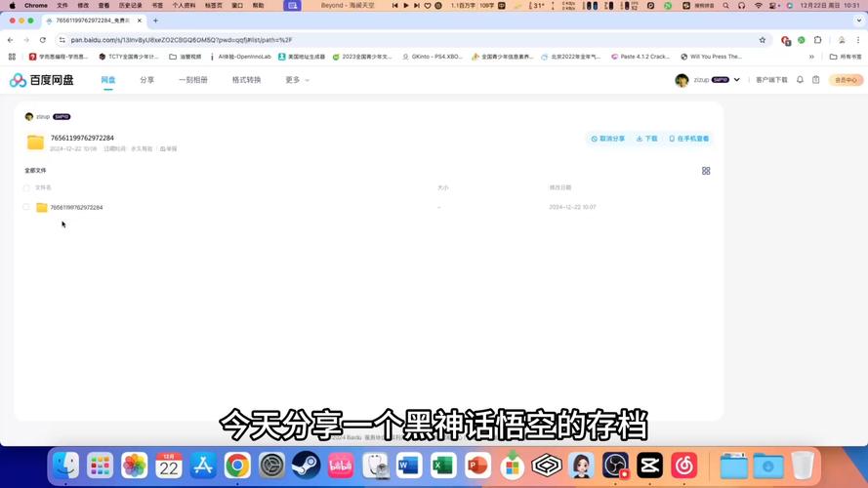Image resolution: width=868 pixels, height=488 pixels.
Task: Expand the tab search chevron in Chrome
Action: click(858, 20)
